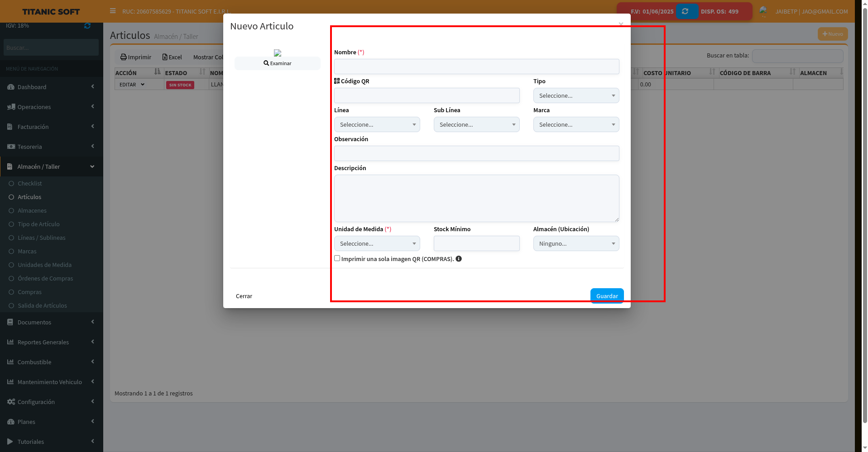Click the Nombre input field

(x=476, y=67)
